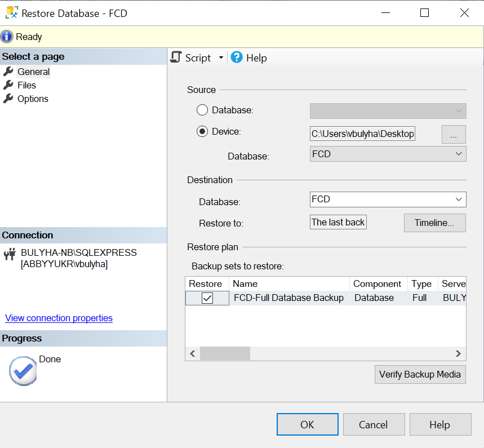The width and height of the screenshot is (484, 448).
Task: Click the wrench icon beside General
Action: click(x=8, y=72)
